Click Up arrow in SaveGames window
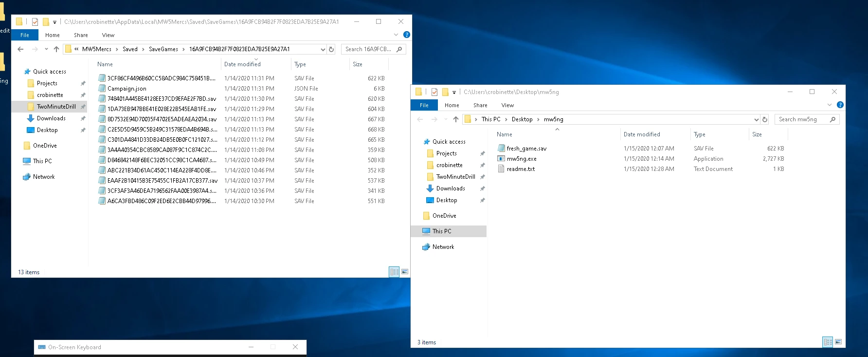The image size is (868, 357). [56, 49]
